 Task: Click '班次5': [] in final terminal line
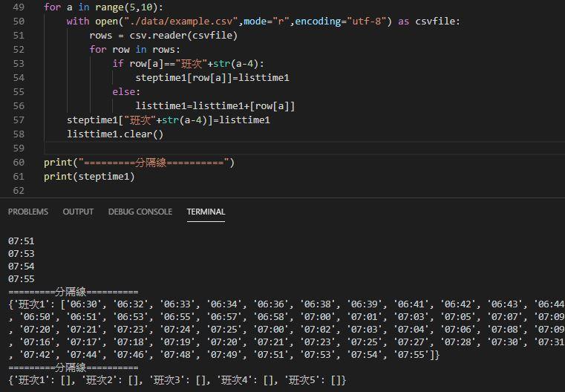[313, 380]
